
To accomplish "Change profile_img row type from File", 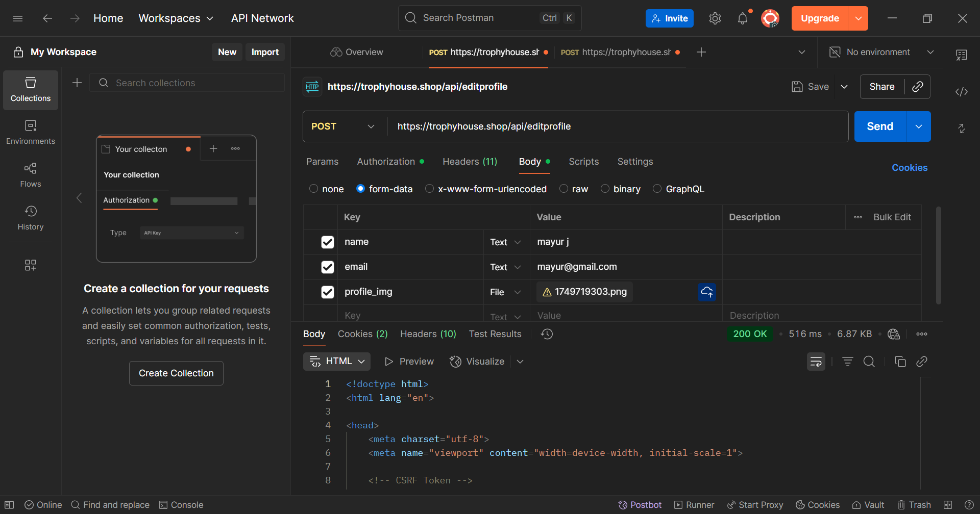I will tap(505, 292).
